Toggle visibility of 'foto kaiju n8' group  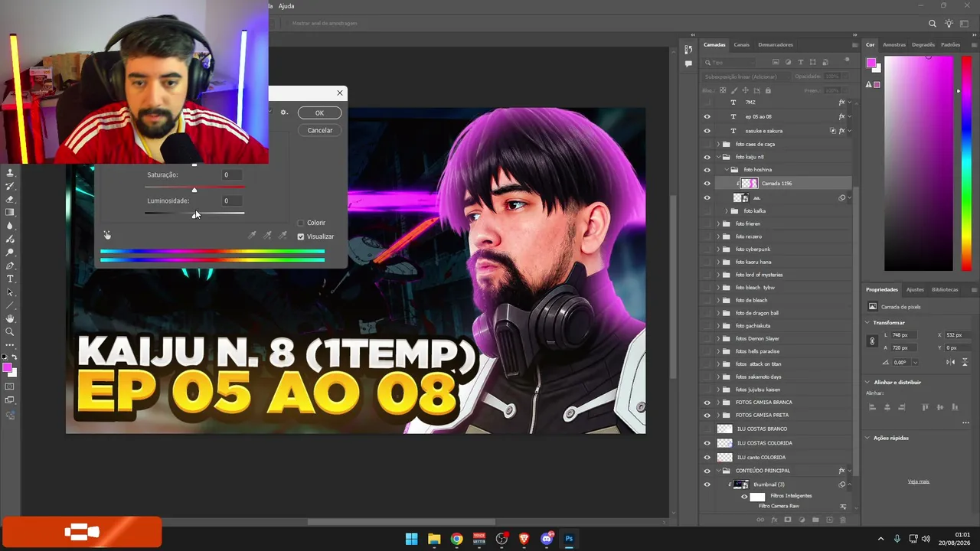pos(707,157)
